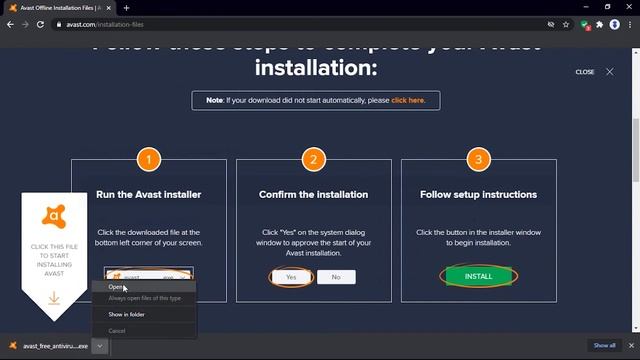Toggle the download item chevron dropdown
Image resolution: width=640 pixels, height=360 pixels.
point(100,346)
